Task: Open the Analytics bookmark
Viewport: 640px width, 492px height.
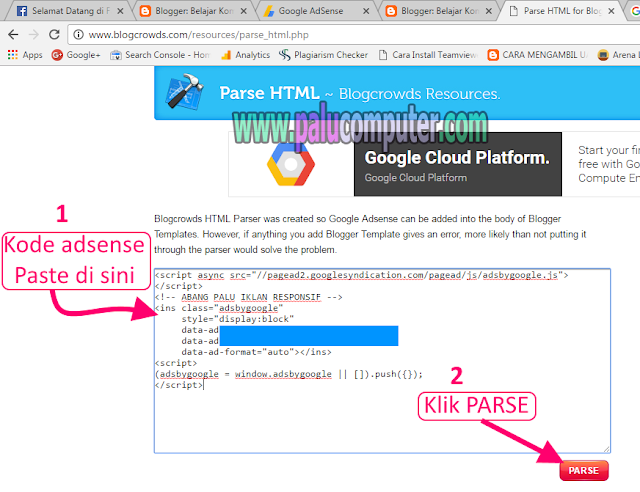Action: [x=245, y=55]
